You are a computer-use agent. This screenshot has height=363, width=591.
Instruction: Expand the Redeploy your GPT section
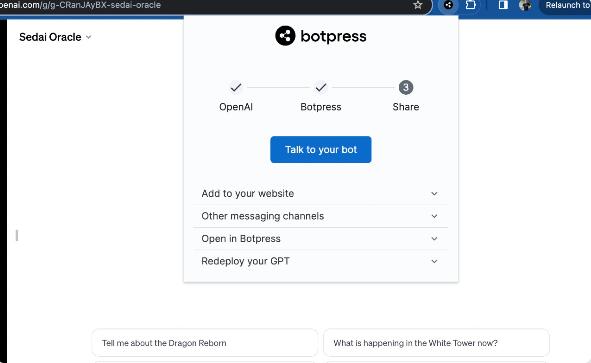[320, 261]
